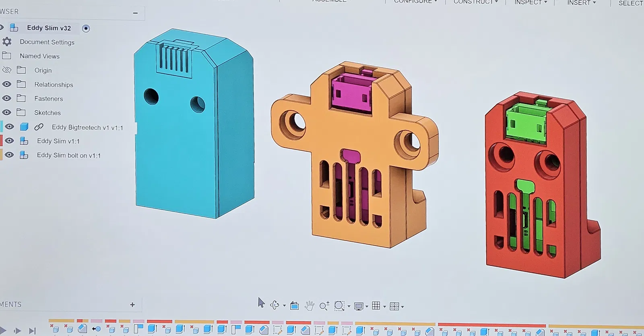Click the Grid and Snaps icon
The image size is (644, 336).
tap(376, 306)
